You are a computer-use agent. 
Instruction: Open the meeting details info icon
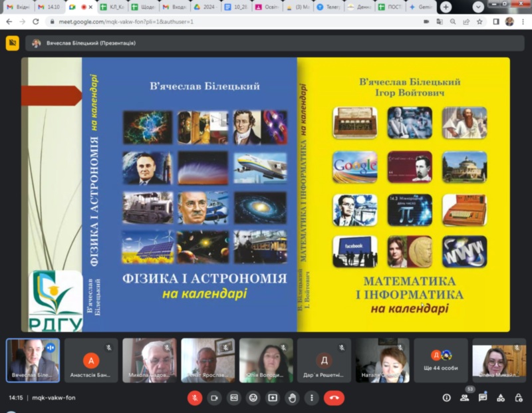coord(446,398)
